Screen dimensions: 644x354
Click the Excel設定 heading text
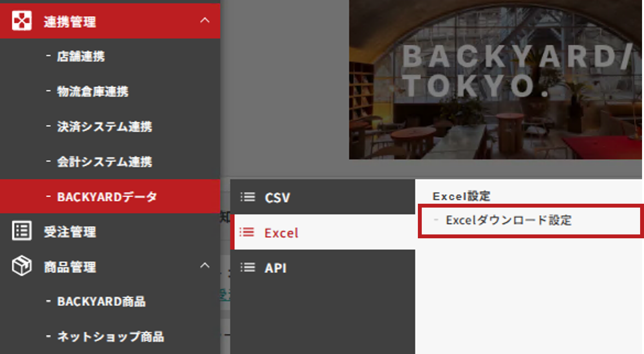[461, 196]
